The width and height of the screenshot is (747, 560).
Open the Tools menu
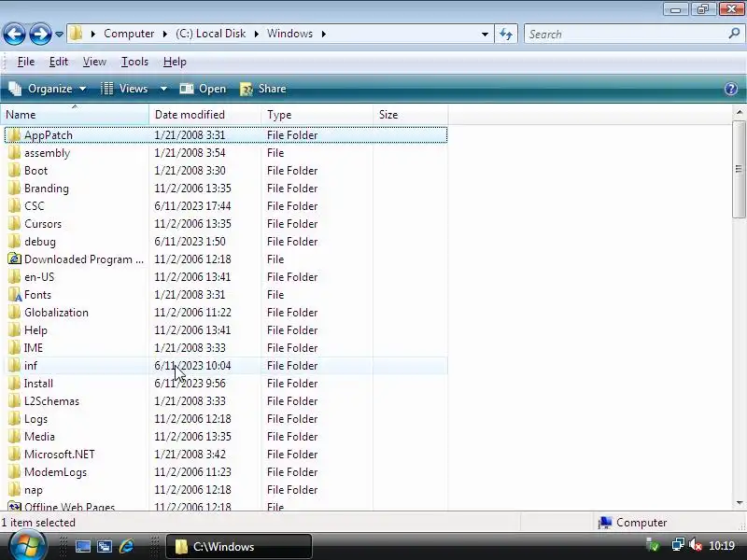(x=134, y=62)
